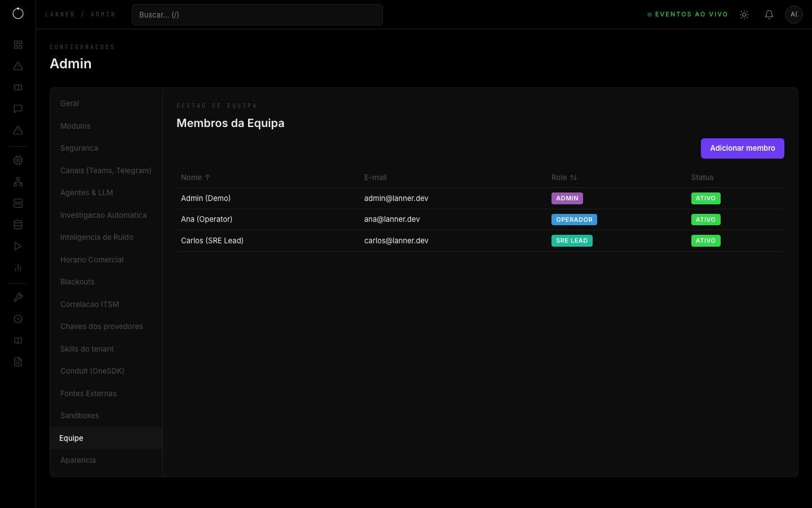
Task: Open Canais (Teams, Telegram) tab
Action: pos(105,170)
